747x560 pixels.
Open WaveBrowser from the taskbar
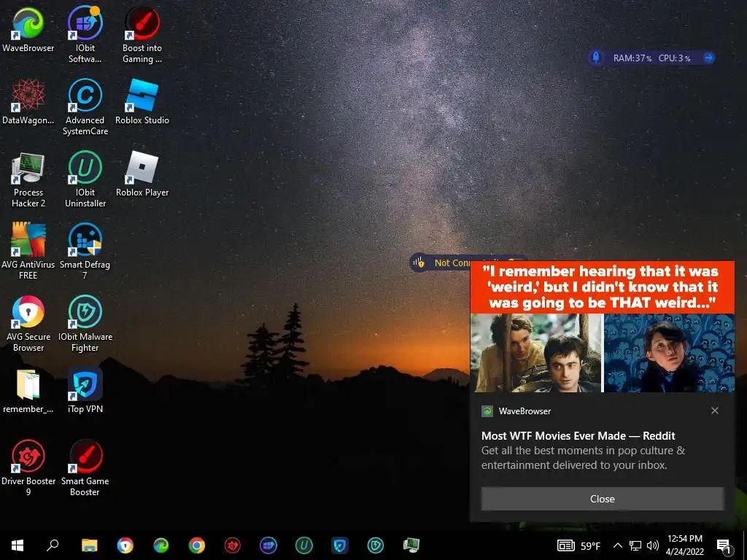[161, 545]
